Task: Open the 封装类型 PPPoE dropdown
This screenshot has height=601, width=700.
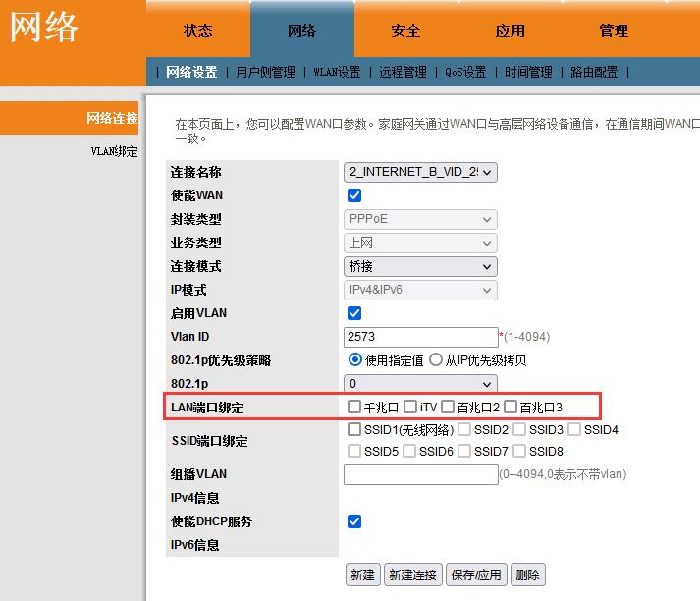Action: pyautogui.click(x=420, y=219)
